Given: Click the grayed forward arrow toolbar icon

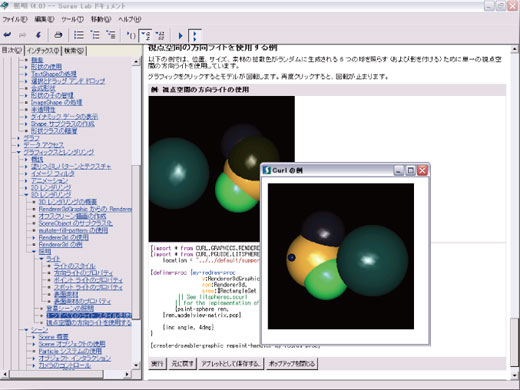Looking at the screenshot, I should 23,35.
